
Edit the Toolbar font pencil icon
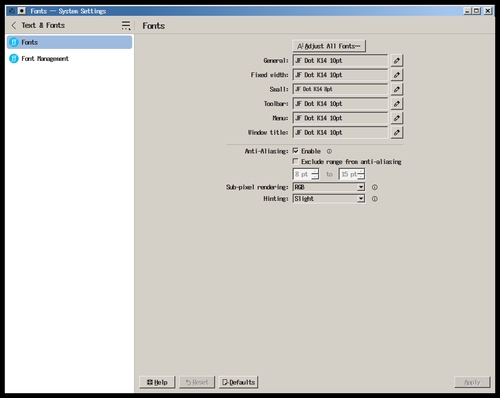[397, 104]
